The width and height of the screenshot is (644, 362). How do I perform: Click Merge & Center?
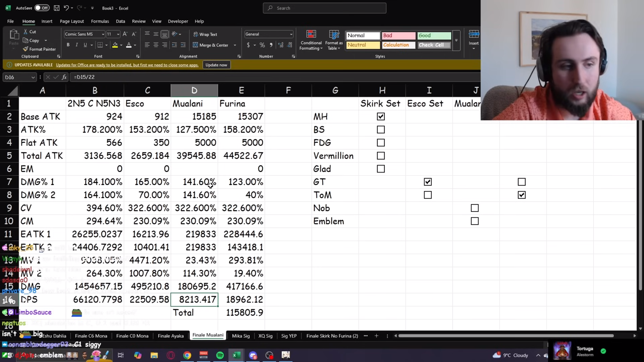211,45
